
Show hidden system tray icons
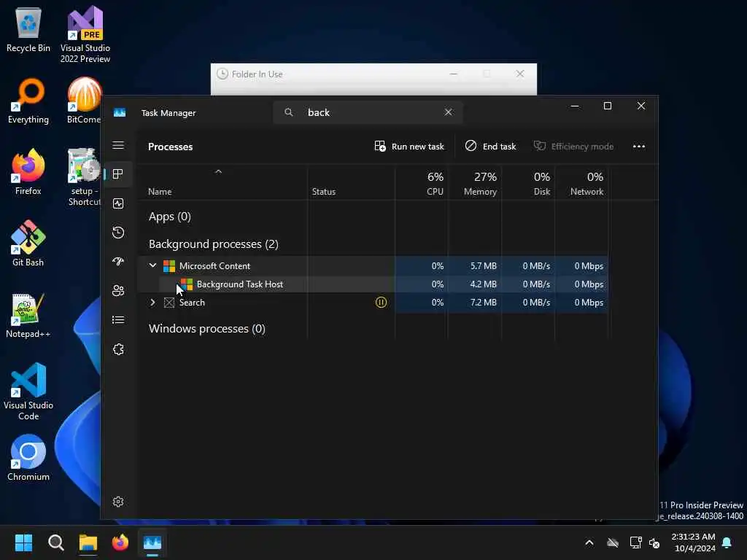pos(589,542)
